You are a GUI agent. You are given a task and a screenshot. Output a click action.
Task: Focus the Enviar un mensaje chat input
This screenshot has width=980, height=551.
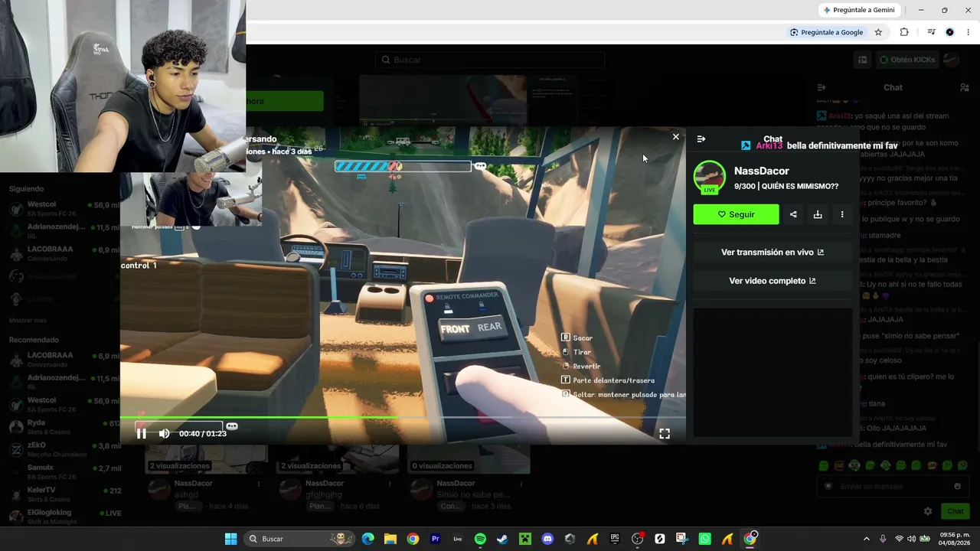tap(893, 486)
